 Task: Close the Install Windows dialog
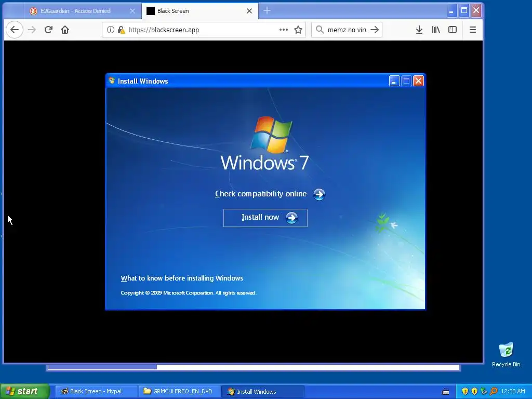[418, 81]
